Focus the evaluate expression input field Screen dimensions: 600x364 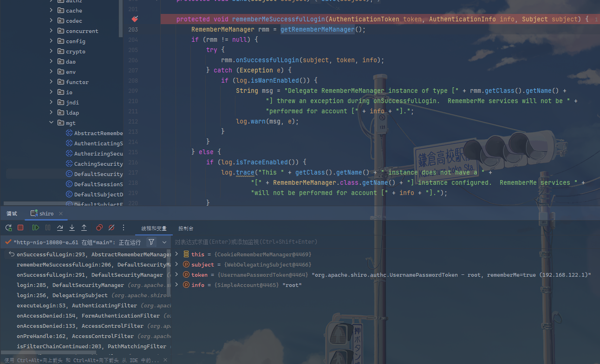(x=385, y=242)
